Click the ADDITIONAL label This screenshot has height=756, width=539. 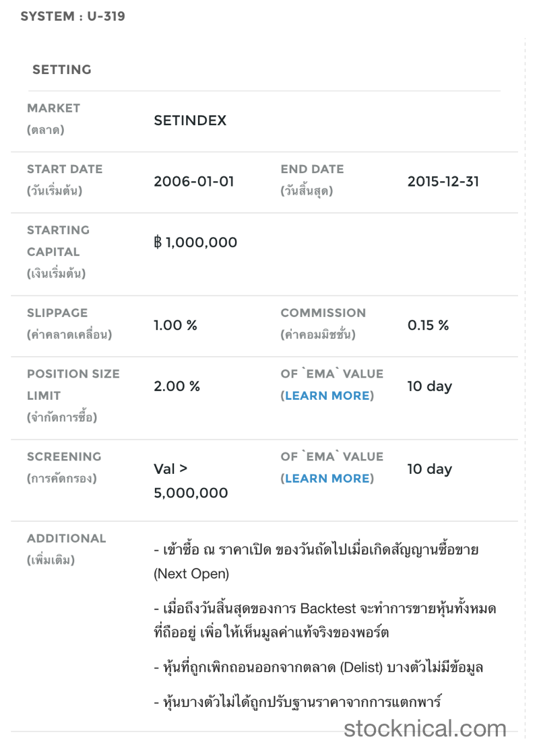(x=66, y=539)
